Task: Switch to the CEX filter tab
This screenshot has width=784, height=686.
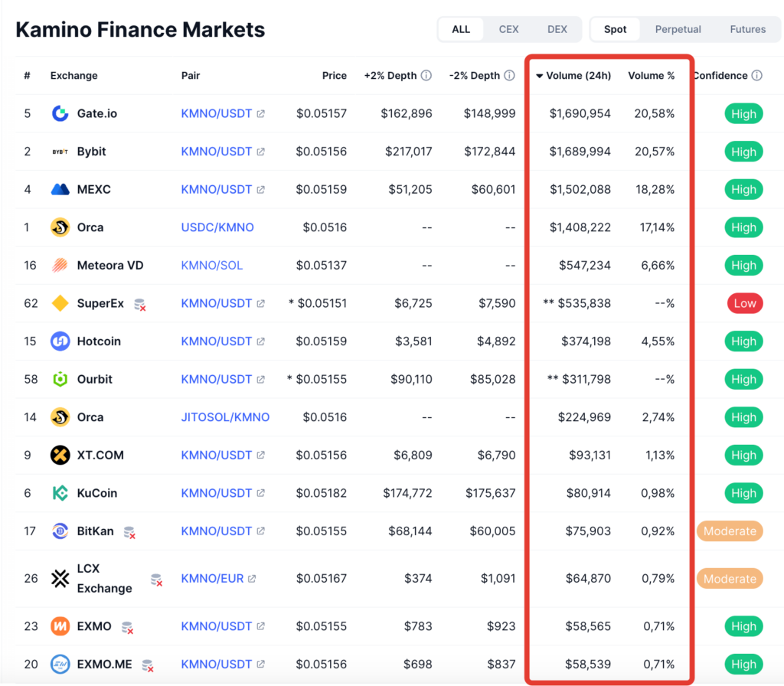Action: [x=508, y=29]
